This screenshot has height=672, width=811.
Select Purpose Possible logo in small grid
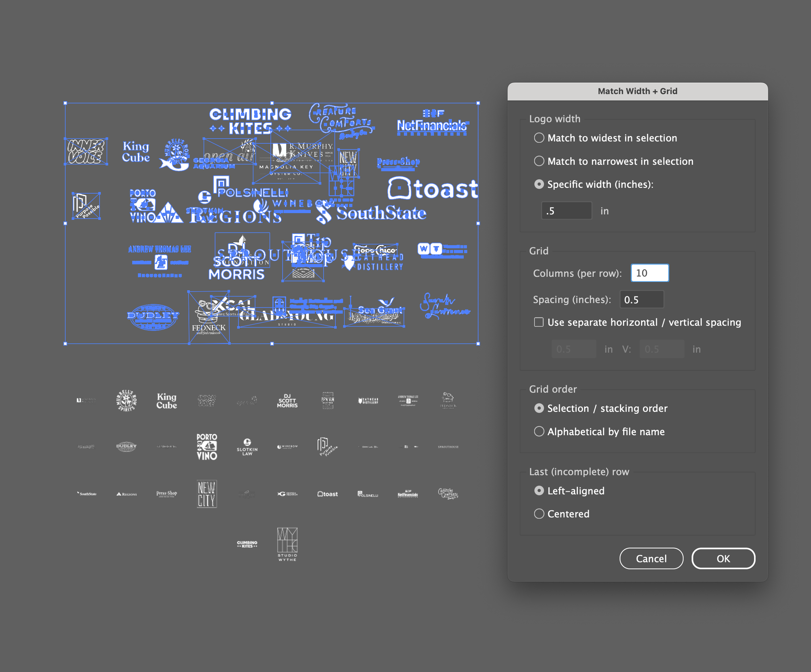coord(328,447)
